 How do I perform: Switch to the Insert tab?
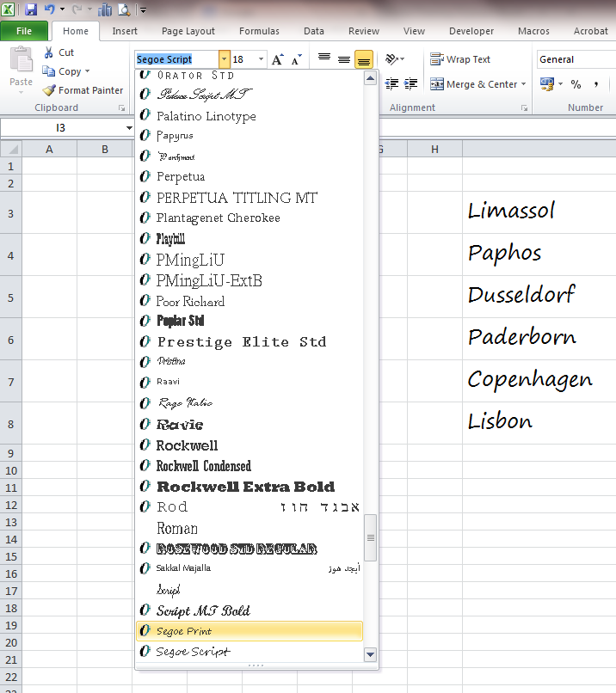[x=125, y=31]
